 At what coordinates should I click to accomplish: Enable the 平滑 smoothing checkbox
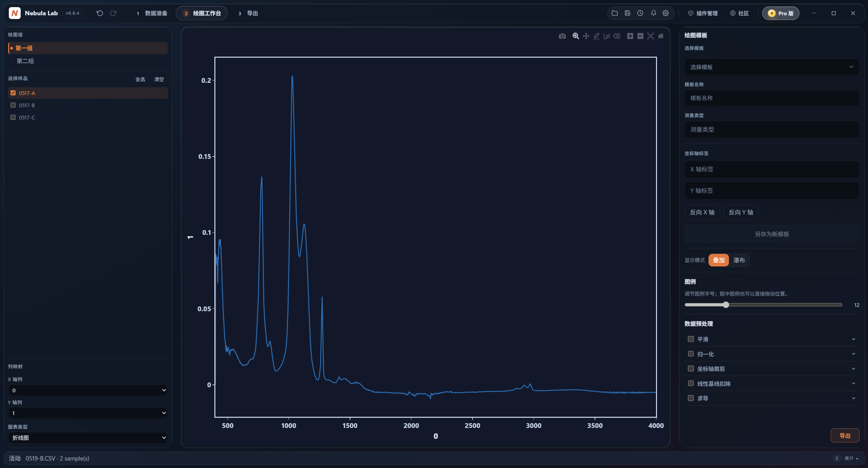pyautogui.click(x=690, y=339)
